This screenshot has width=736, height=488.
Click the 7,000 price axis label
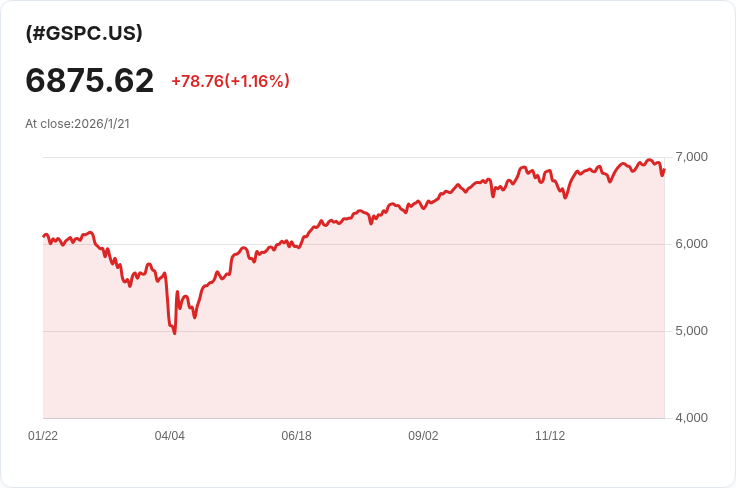coord(691,157)
